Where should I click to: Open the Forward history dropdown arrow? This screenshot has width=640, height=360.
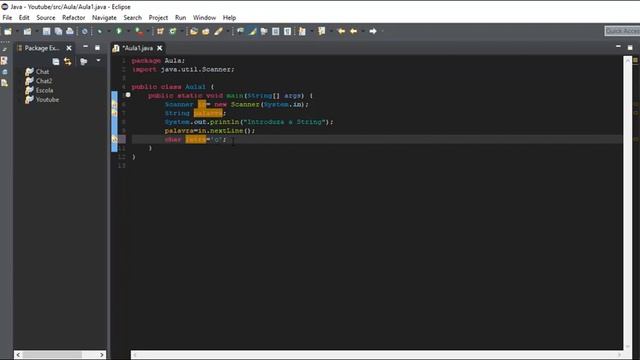(382, 31)
